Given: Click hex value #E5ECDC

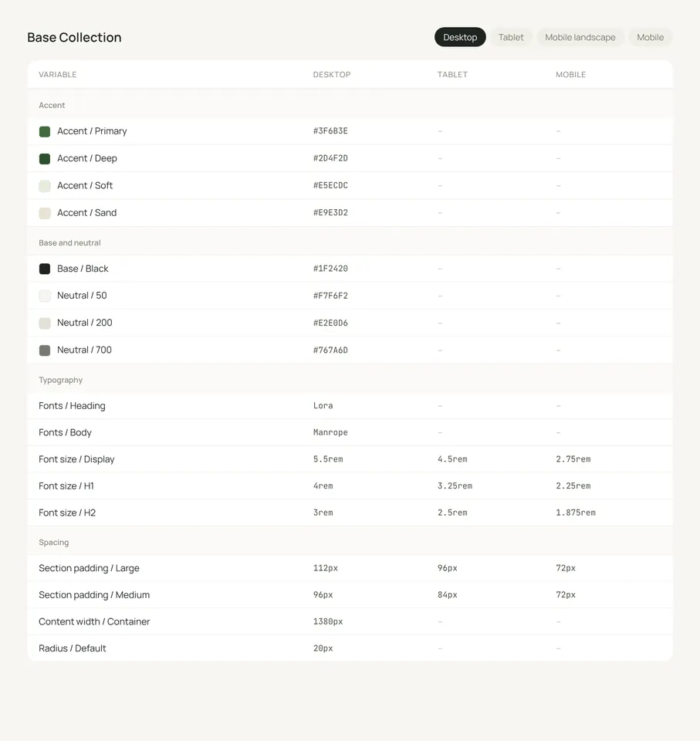Looking at the screenshot, I should (x=330, y=185).
